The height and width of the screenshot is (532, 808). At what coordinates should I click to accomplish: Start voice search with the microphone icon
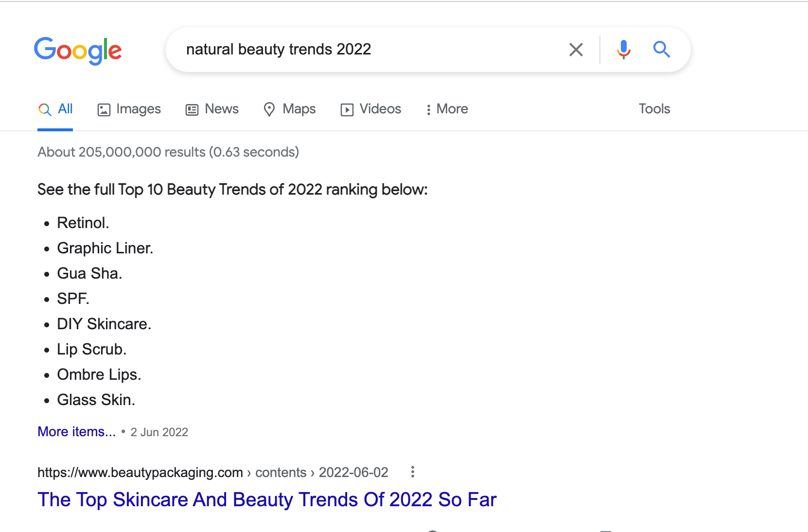pyautogui.click(x=623, y=49)
